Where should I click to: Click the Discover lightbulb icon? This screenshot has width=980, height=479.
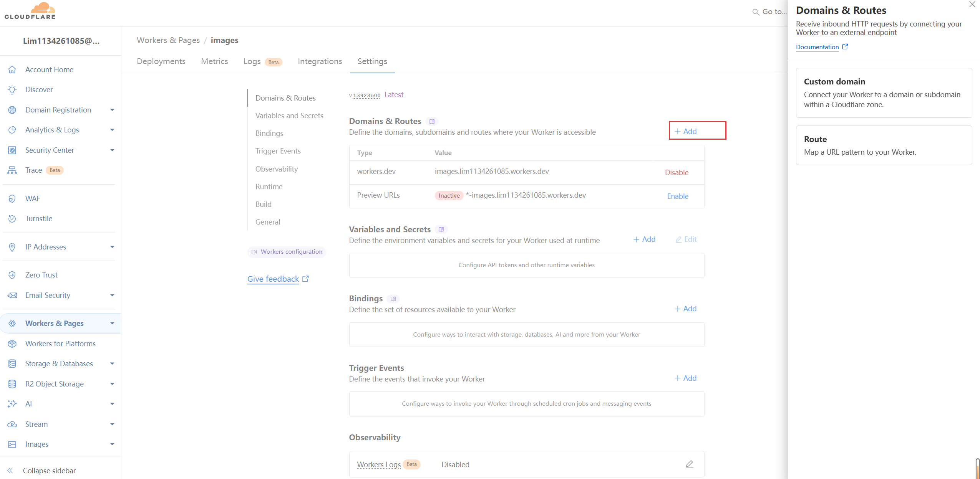[12, 89]
